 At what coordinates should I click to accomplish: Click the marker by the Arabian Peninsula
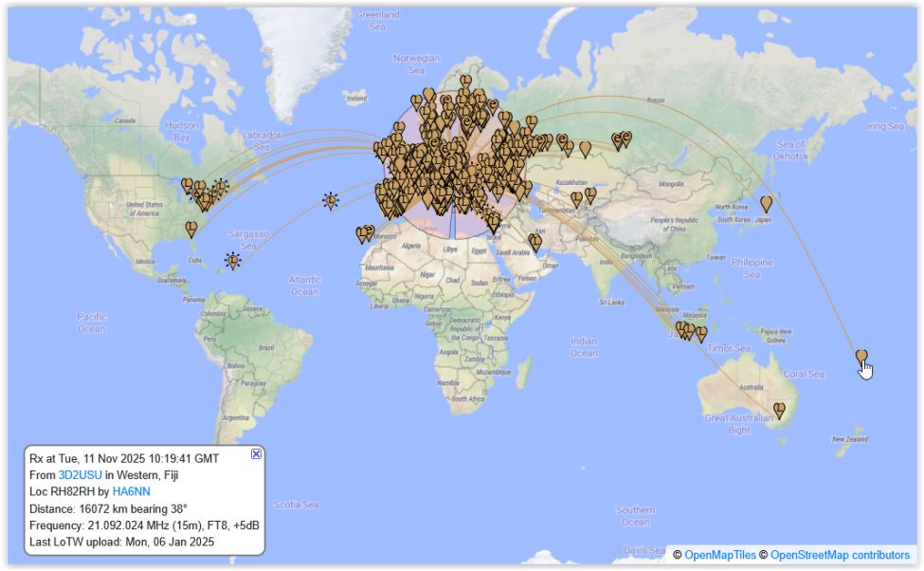pos(534,241)
